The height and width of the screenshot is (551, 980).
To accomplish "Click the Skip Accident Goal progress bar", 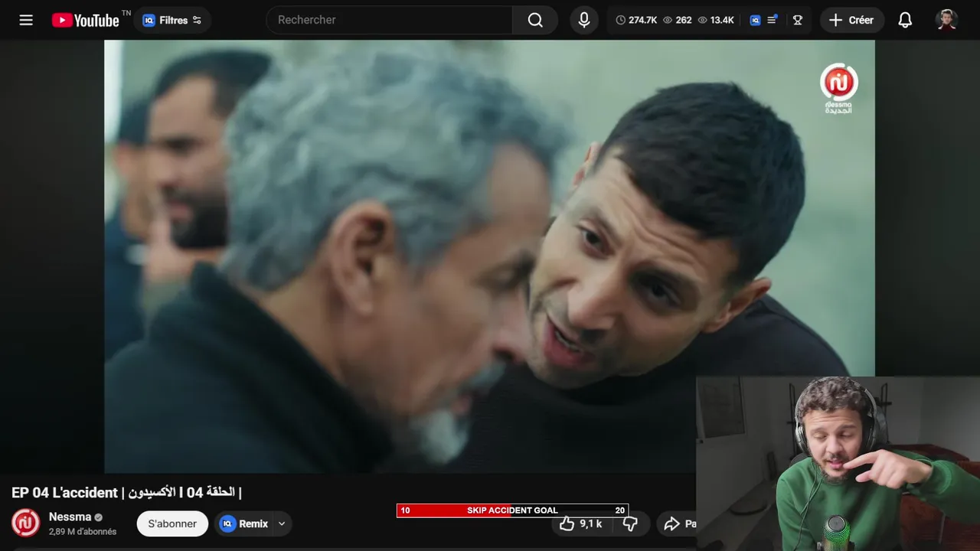I will coord(512,510).
